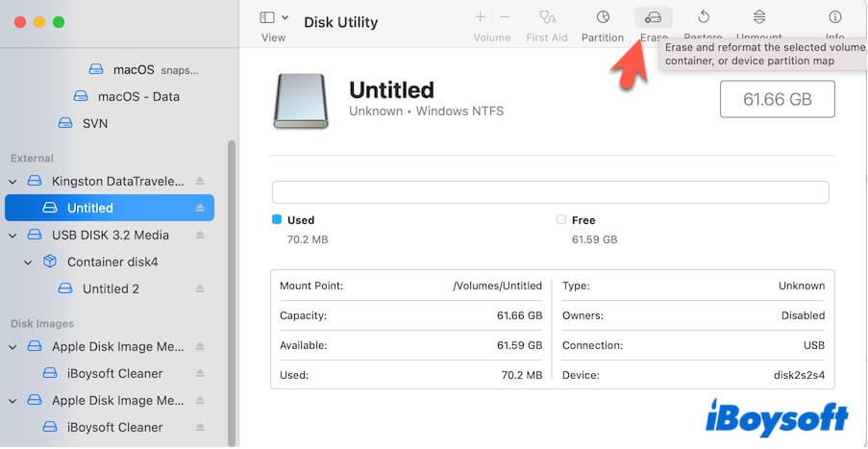The image size is (868, 449).
Task: Click the Disk Images section header
Action: tap(42, 324)
